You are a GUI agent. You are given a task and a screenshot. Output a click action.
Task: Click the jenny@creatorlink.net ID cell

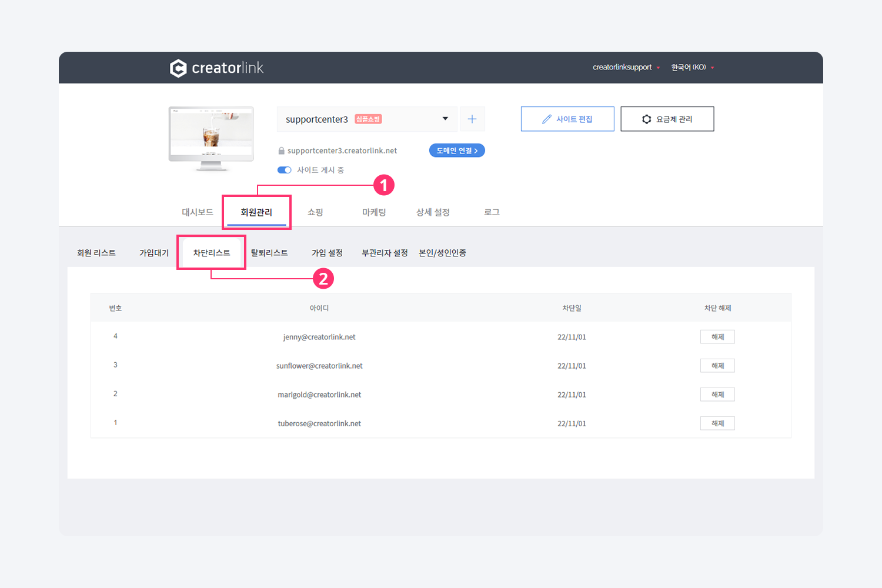(x=319, y=337)
